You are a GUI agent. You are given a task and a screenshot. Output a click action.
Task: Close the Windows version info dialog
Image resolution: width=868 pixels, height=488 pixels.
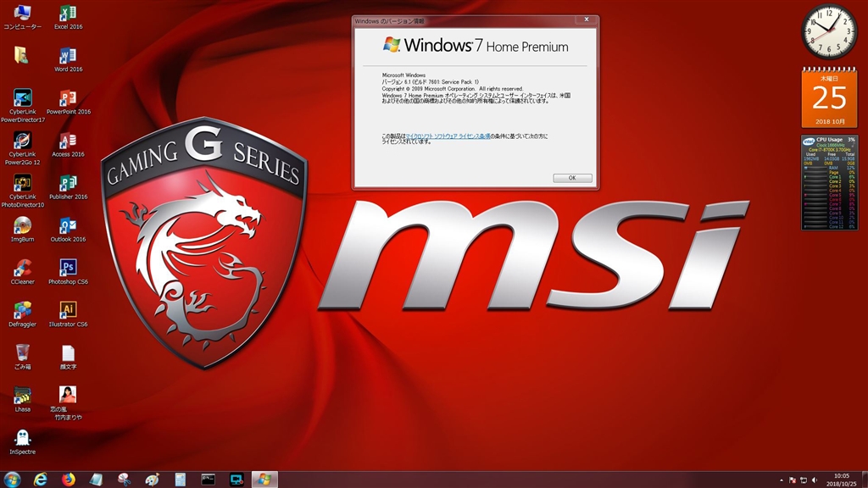pos(587,20)
